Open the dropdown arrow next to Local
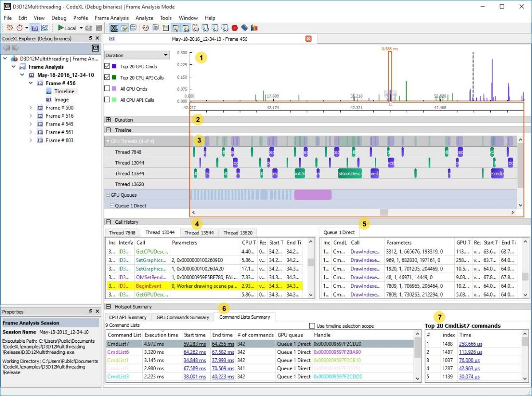This screenshot has height=396, width=532. click(x=81, y=28)
